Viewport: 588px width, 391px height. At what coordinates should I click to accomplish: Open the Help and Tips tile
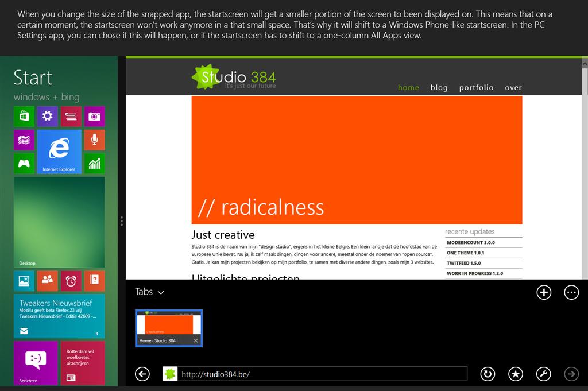[95, 281]
